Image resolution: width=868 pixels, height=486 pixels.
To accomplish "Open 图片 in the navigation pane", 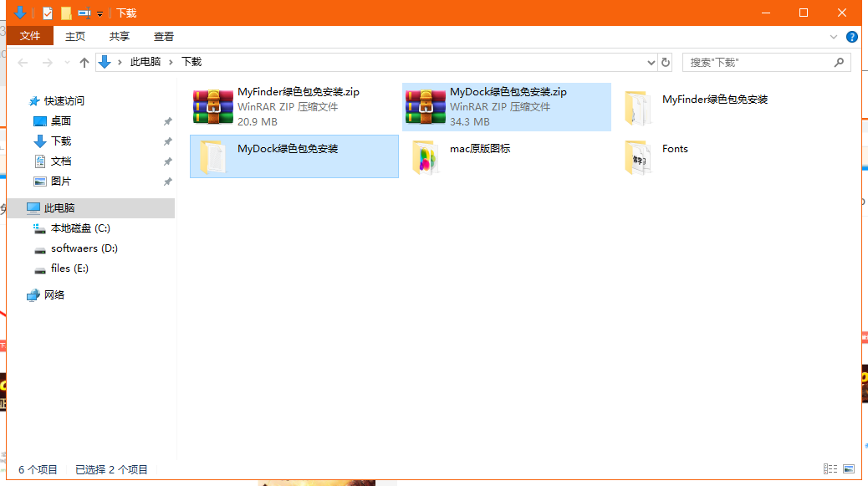I will [x=61, y=181].
